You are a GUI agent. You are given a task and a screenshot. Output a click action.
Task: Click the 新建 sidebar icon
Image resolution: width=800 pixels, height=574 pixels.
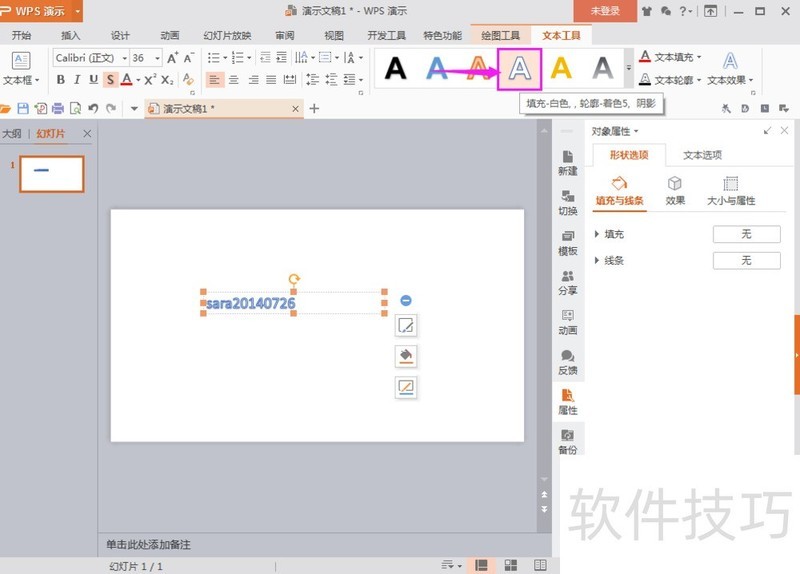(x=567, y=162)
